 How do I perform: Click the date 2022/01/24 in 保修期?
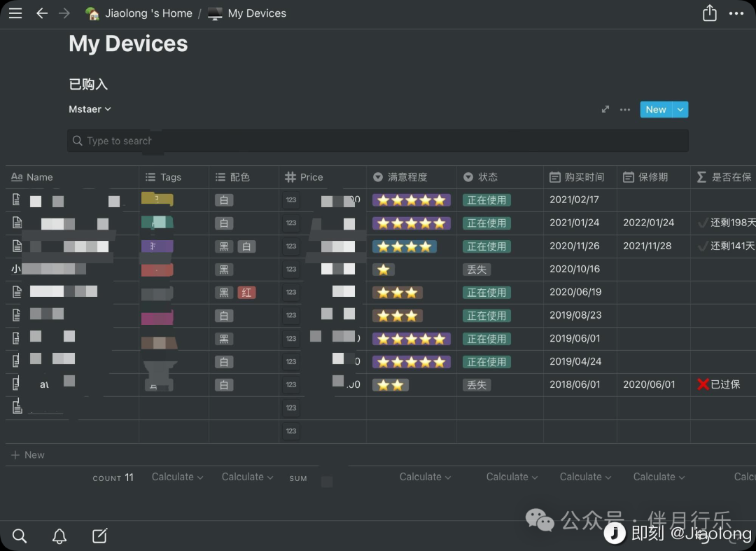tap(648, 223)
